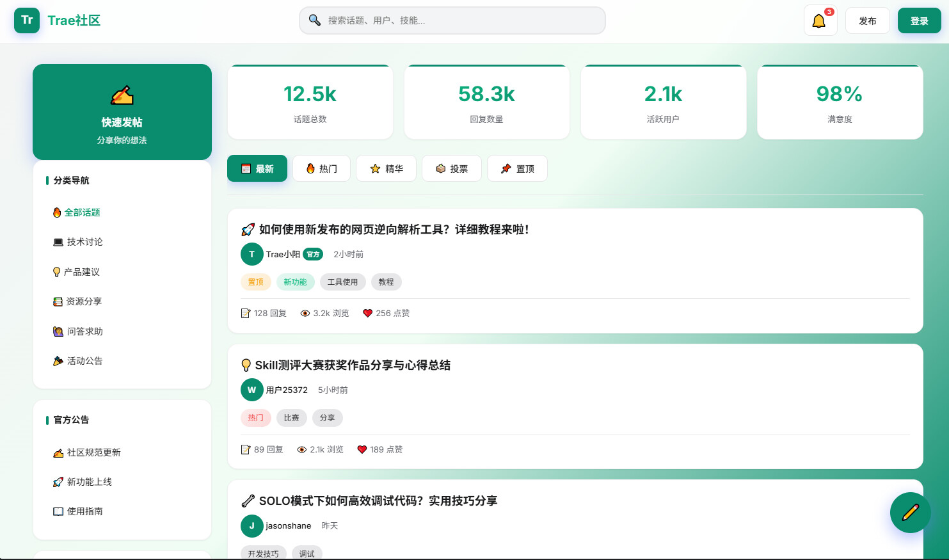Select the 热门 tab
This screenshot has height=560, width=949.
click(x=321, y=168)
